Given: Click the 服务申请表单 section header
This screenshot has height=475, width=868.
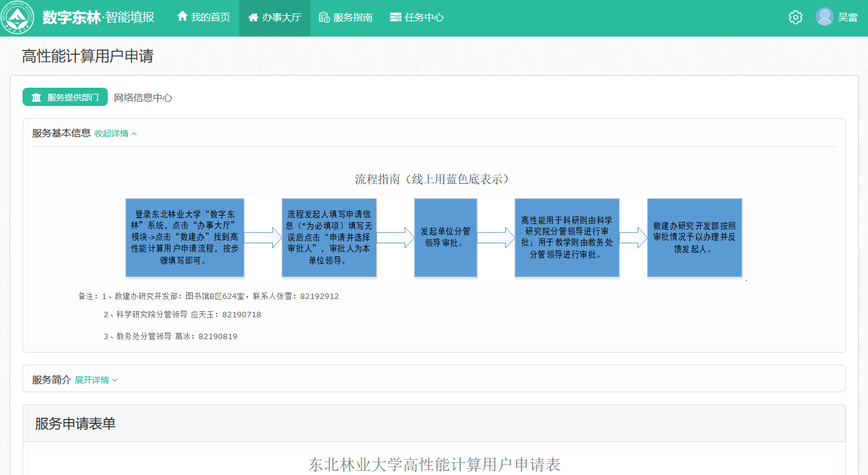Looking at the screenshot, I should pyautogui.click(x=75, y=424).
